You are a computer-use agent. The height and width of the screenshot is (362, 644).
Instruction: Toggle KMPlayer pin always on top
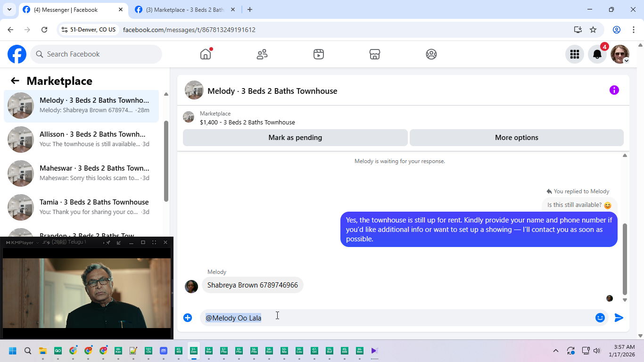pos(108,242)
